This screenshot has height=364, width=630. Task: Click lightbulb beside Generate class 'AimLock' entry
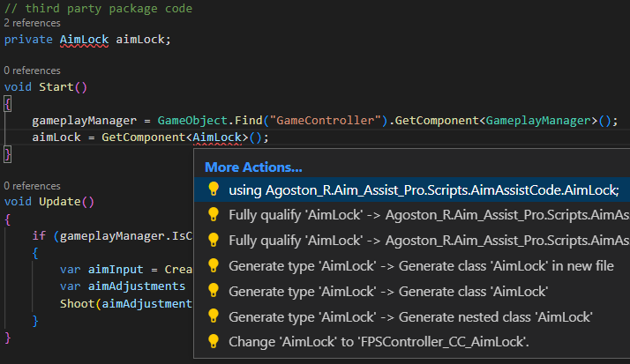(x=214, y=291)
